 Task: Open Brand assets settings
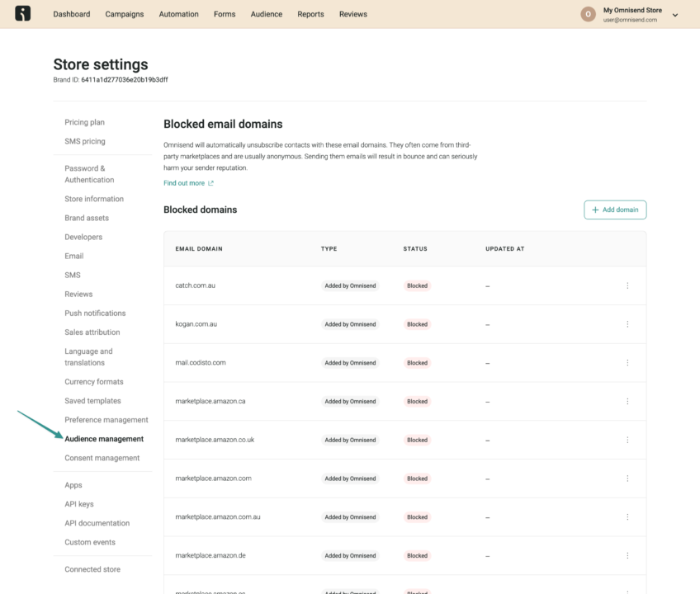(x=87, y=219)
